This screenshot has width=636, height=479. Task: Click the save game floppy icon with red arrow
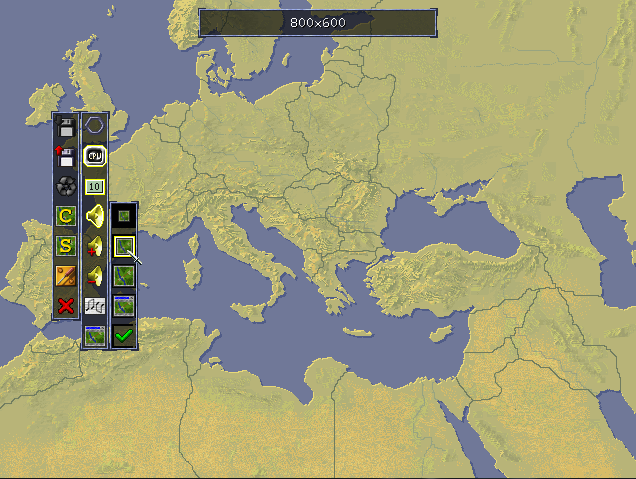(66, 157)
